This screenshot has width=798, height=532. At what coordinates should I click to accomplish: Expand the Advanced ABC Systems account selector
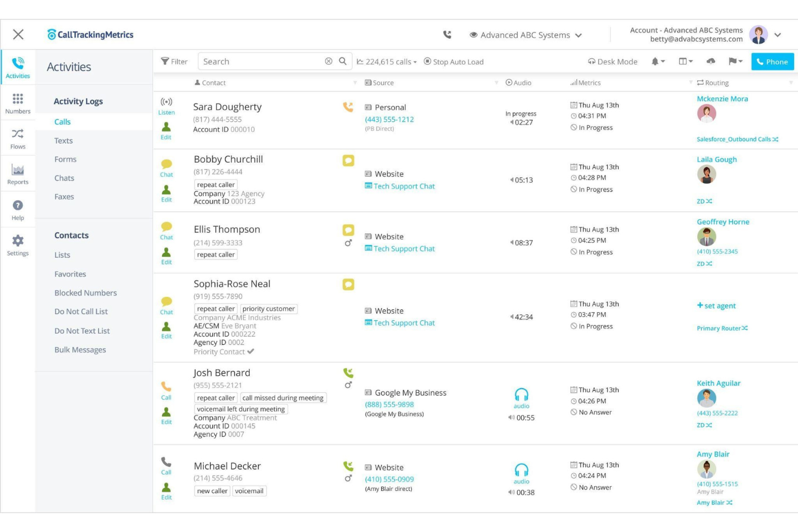coord(526,35)
